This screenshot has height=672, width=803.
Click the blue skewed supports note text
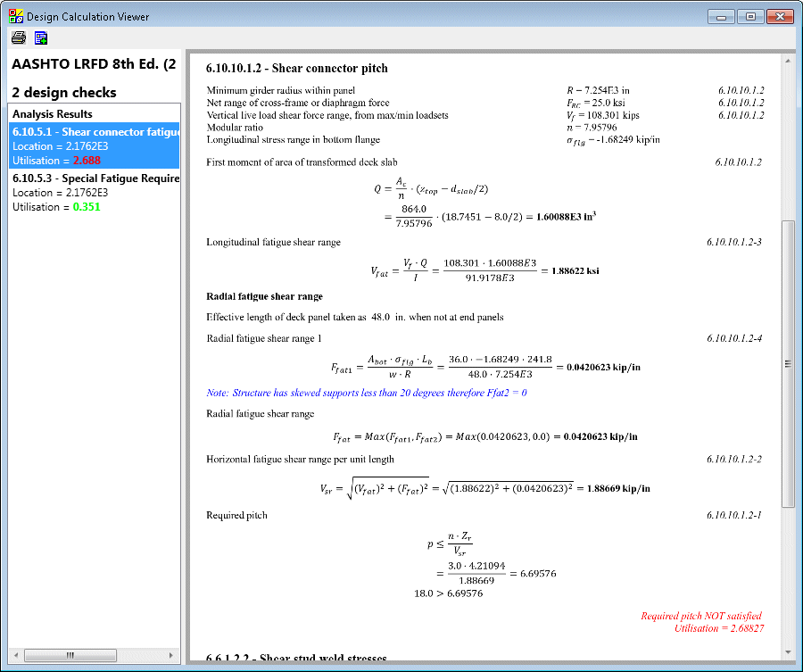[367, 393]
